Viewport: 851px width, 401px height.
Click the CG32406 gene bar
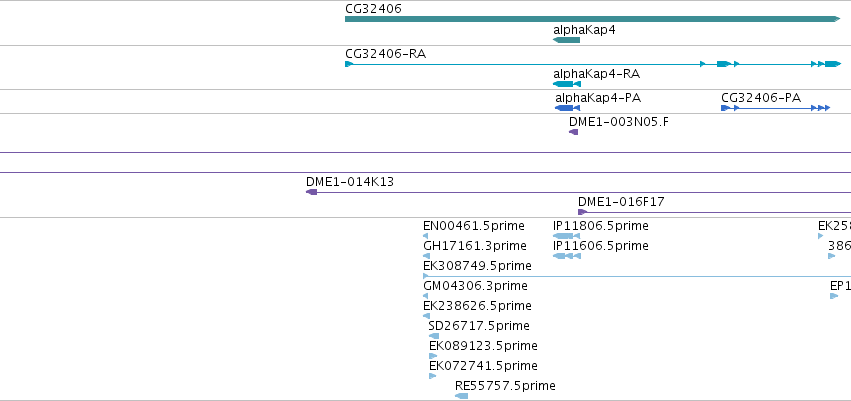point(590,19)
